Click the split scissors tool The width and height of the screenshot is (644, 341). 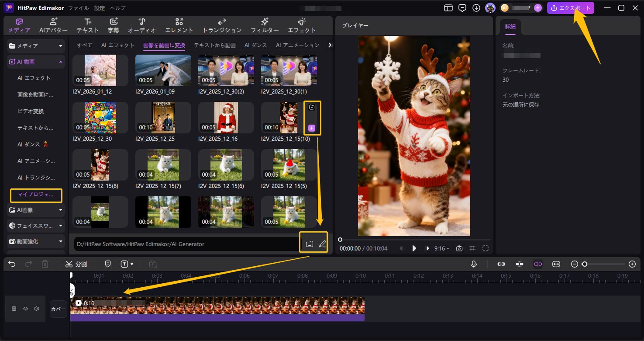pos(76,264)
